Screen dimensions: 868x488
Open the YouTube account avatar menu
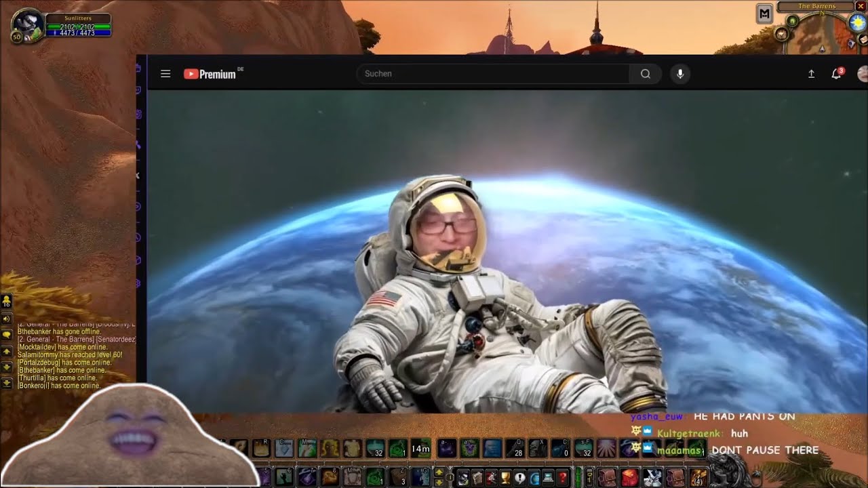[x=863, y=74]
